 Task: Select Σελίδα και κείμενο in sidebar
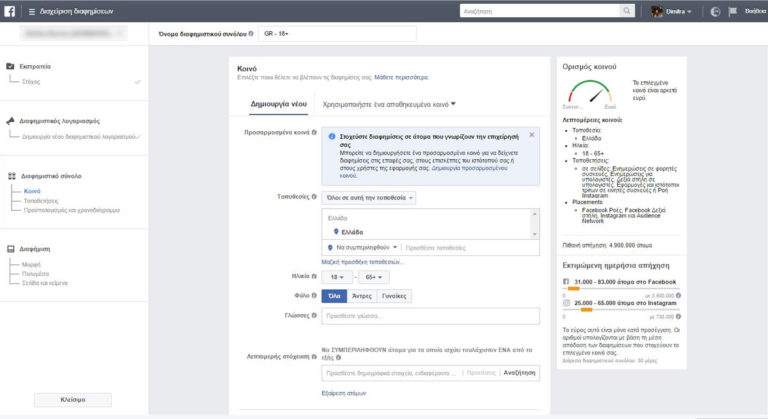tap(45, 283)
